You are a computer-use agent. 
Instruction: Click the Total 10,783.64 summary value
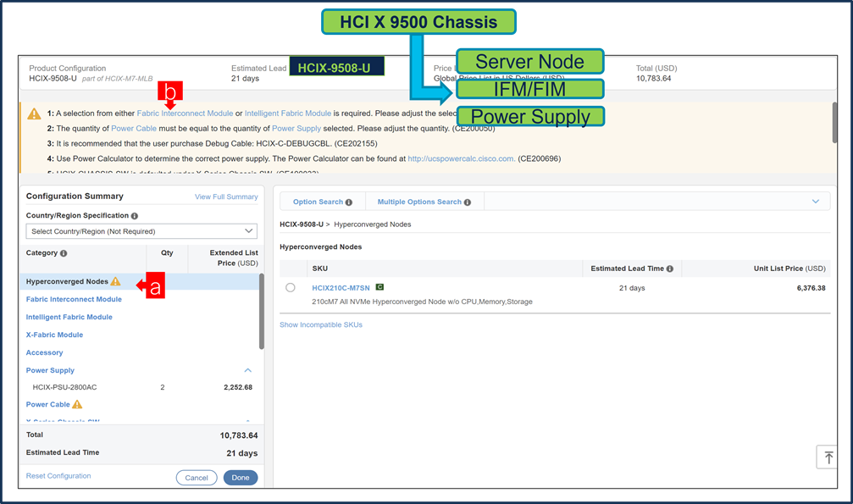(239, 435)
